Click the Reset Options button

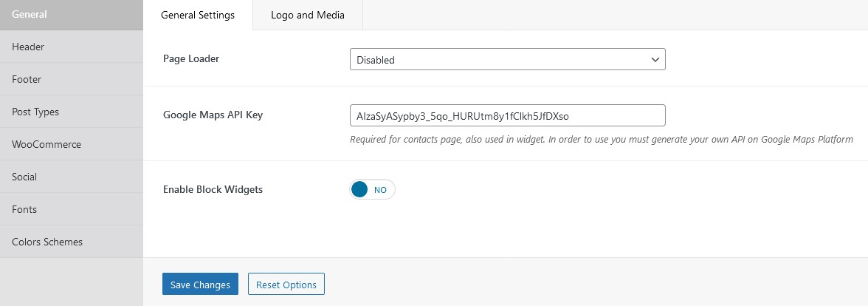(x=286, y=285)
